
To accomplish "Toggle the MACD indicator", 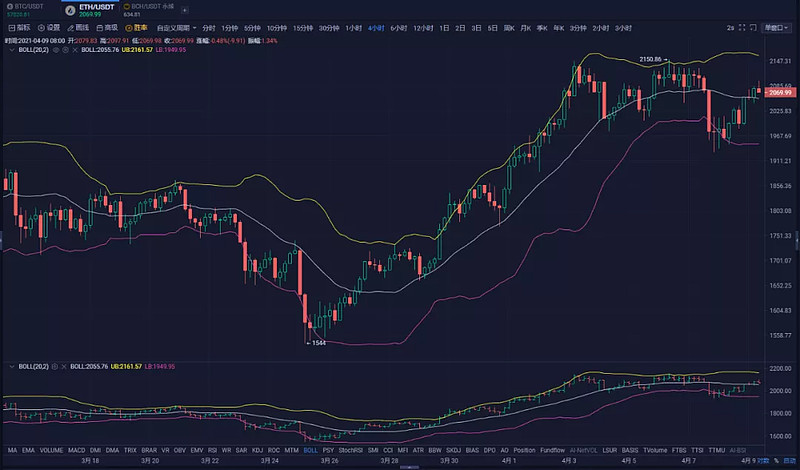I will point(77,450).
